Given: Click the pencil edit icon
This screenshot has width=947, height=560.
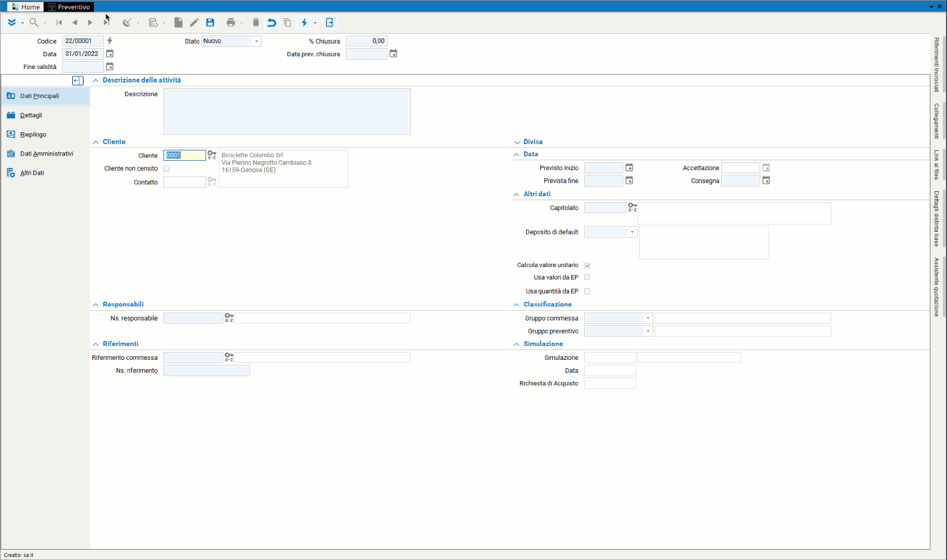Looking at the screenshot, I should tap(194, 22).
